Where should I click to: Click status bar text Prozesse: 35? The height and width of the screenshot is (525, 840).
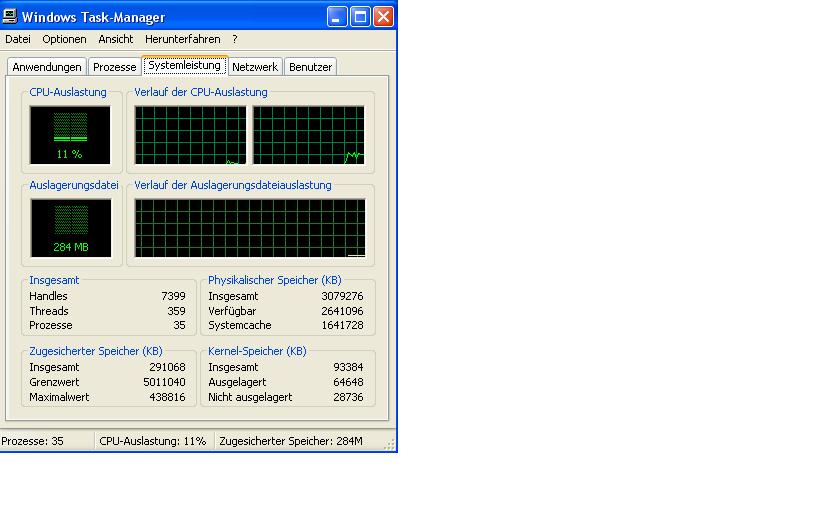tap(32, 441)
